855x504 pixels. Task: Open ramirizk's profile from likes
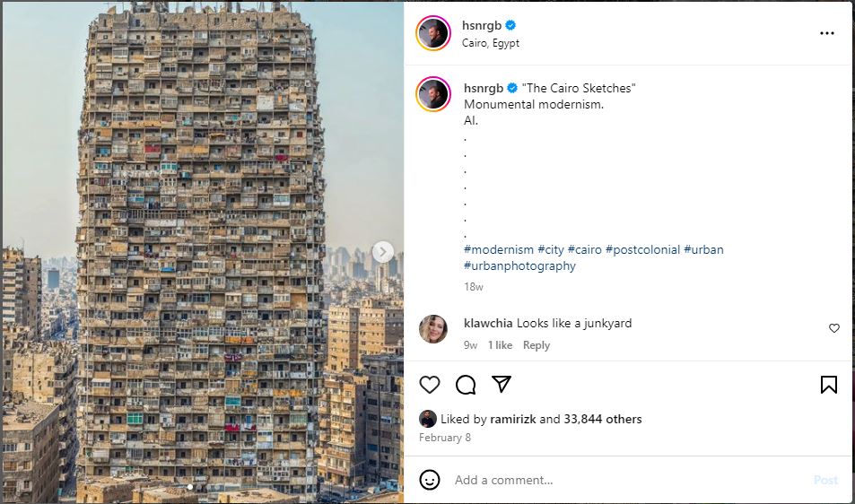(x=514, y=419)
